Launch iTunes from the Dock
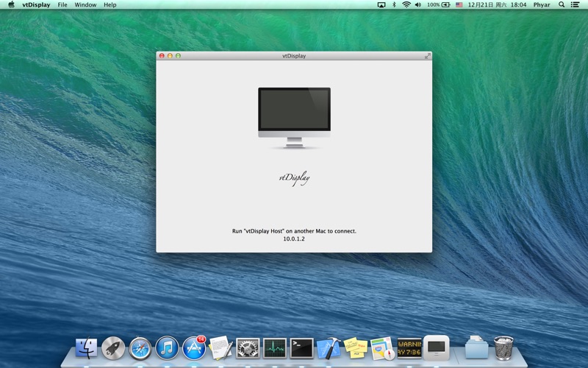The height and width of the screenshot is (368, 588). click(167, 347)
